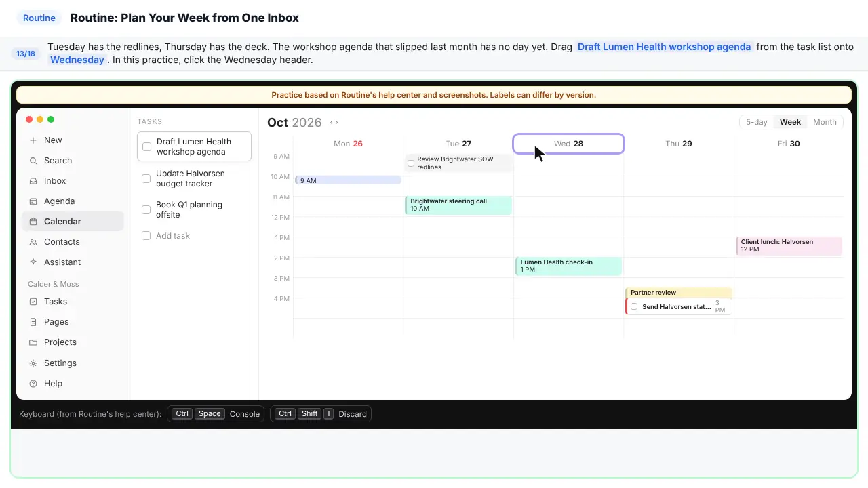
Task: Mark Book Q1 planning offsite as done
Action: tap(146, 209)
